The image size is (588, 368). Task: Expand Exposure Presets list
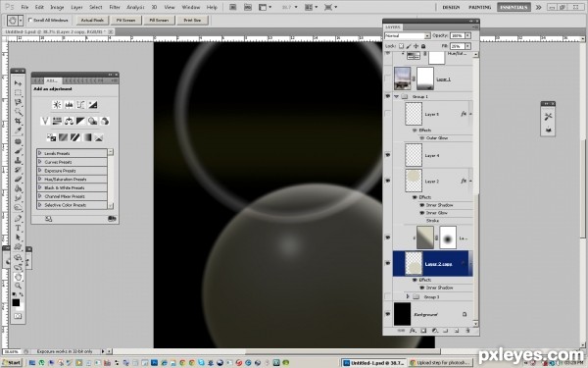[x=40, y=171]
